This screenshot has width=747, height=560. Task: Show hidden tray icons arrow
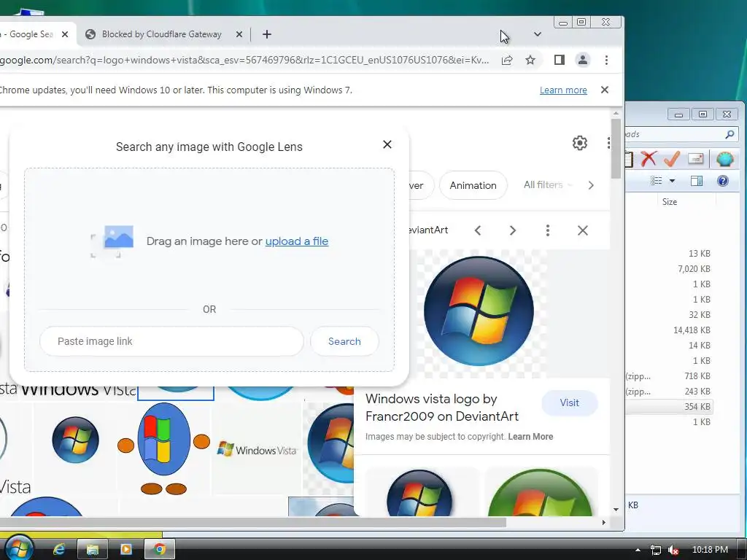638,550
